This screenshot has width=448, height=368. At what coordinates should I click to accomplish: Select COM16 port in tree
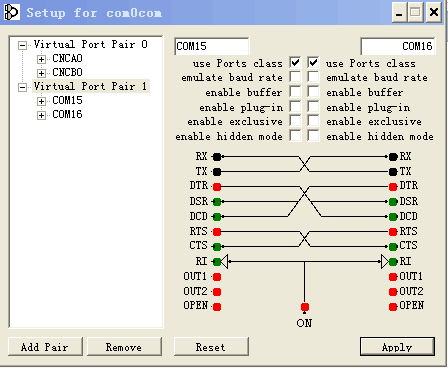tap(67, 114)
